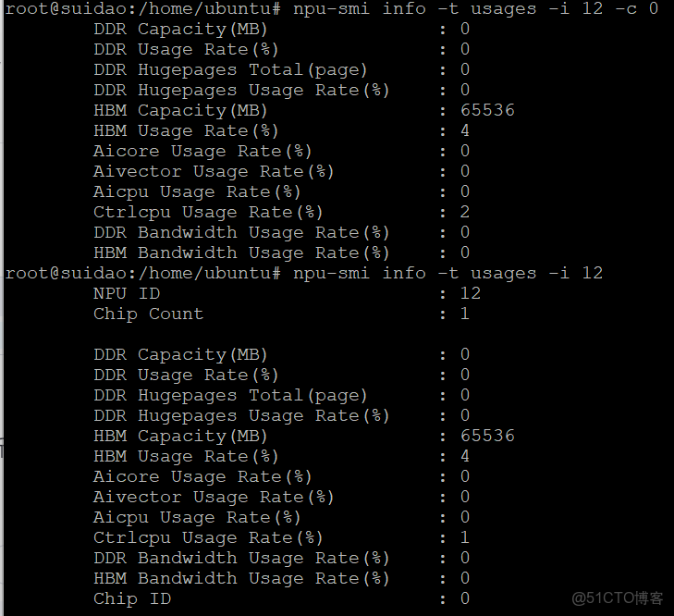Click the "NPU ID" label
Image resolution: width=674 pixels, height=616 pixels.
pyautogui.click(x=127, y=293)
